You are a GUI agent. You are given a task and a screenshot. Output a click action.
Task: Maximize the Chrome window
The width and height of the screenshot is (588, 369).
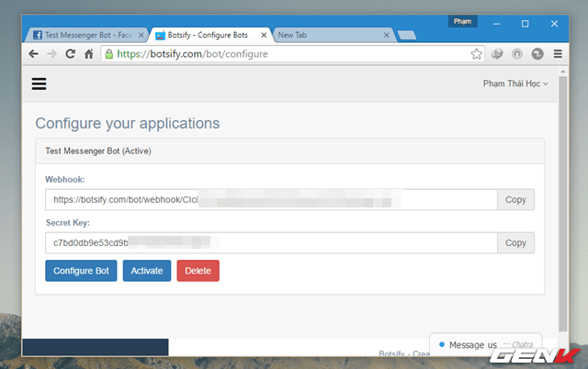tap(525, 24)
